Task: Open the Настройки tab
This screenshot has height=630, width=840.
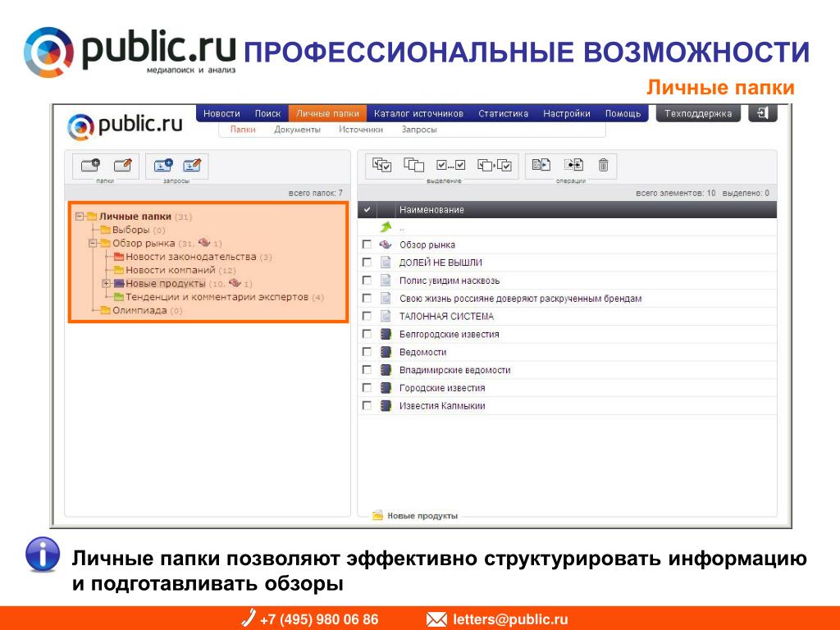Action: 567,113
